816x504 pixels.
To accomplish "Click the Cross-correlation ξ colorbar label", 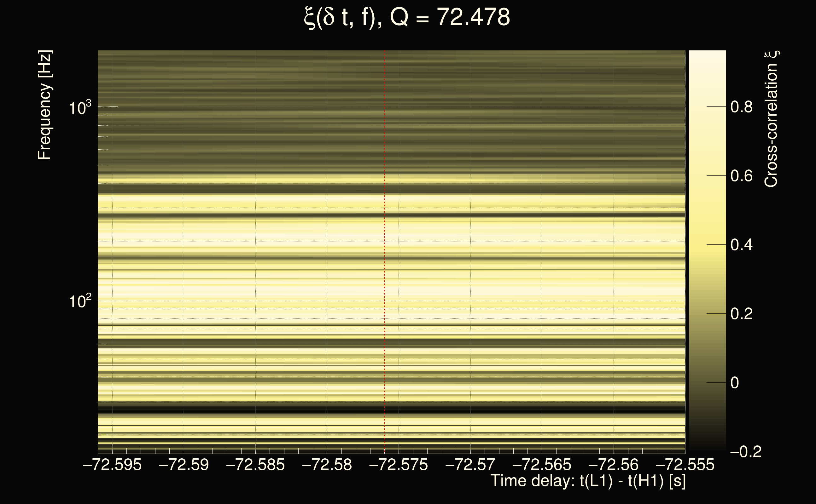I will (x=771, y=119).
